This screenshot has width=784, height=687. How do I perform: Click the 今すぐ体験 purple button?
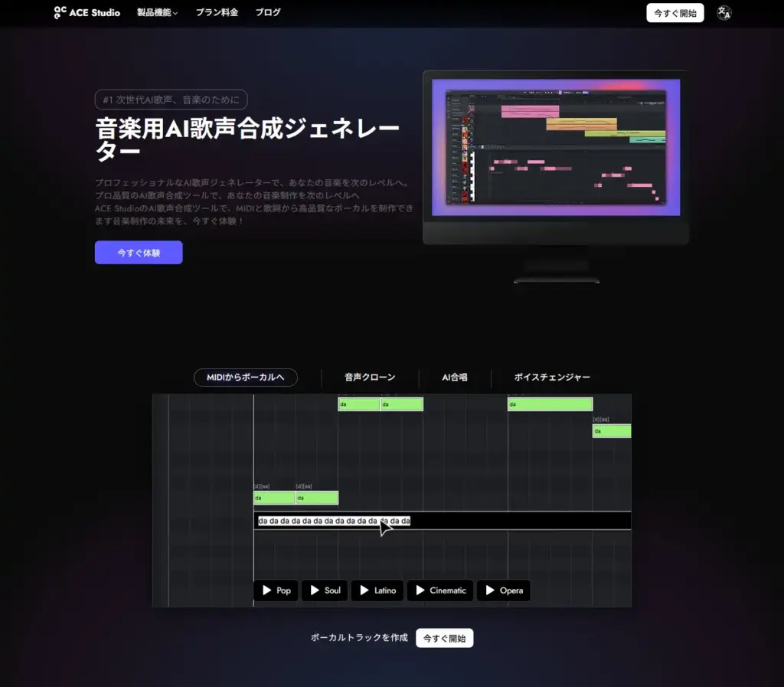pos(139,253)
